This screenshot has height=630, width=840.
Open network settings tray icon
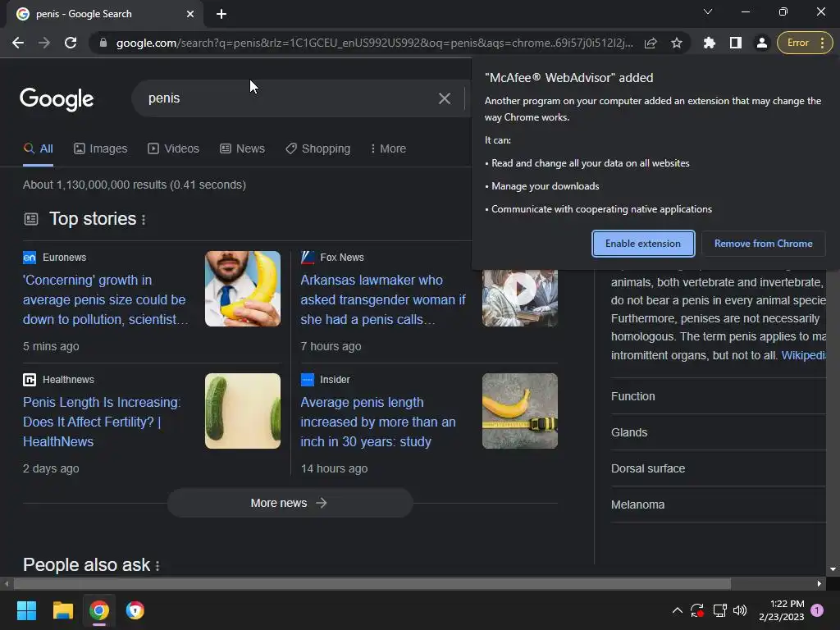tap(719, 610)
